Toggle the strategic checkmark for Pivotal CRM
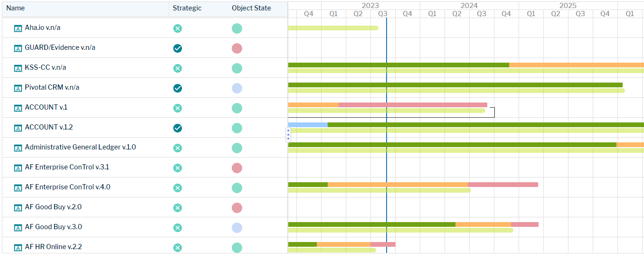This screenshot has height=261, width=644. point(178,88)
